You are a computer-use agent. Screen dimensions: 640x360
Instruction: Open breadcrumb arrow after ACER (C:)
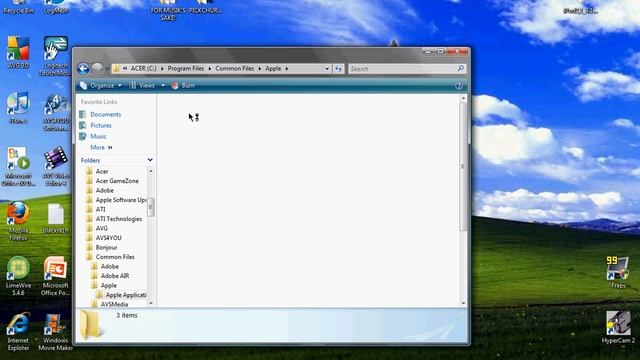coord(162,69)
